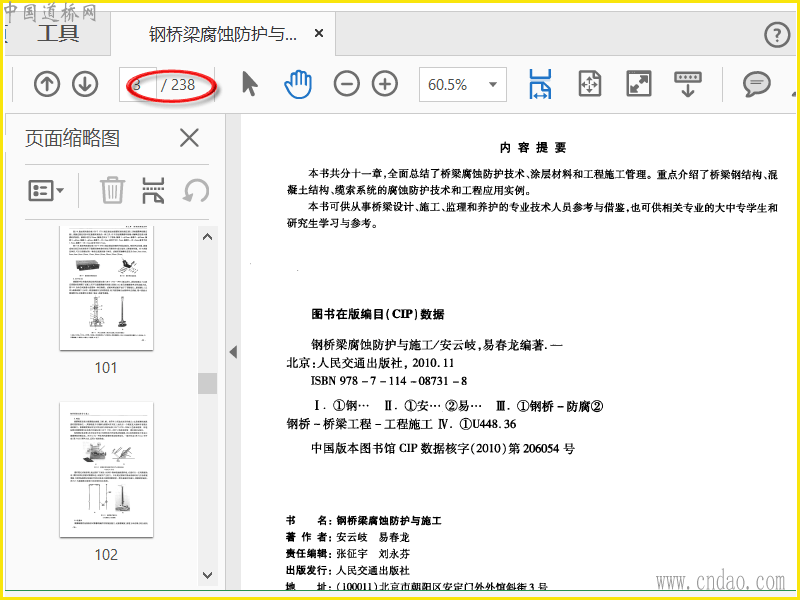Open the read mode keyboard-arrow tool
This screenshot has height=600, width=800.
coord(688,84)
